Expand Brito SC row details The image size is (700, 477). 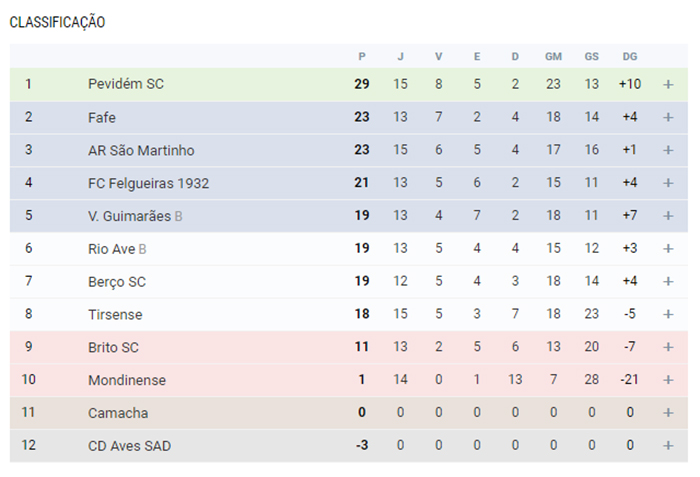[668, 347]
